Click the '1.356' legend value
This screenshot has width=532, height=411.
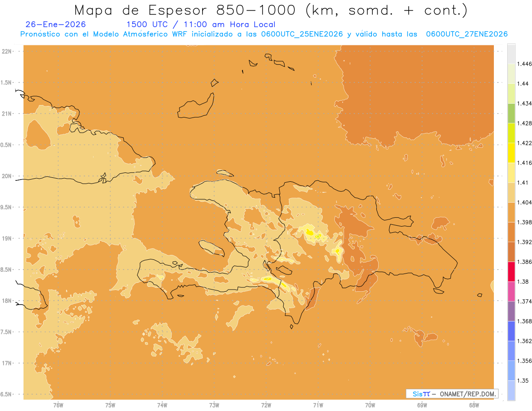pyautogui.click(x=525, y=361)
